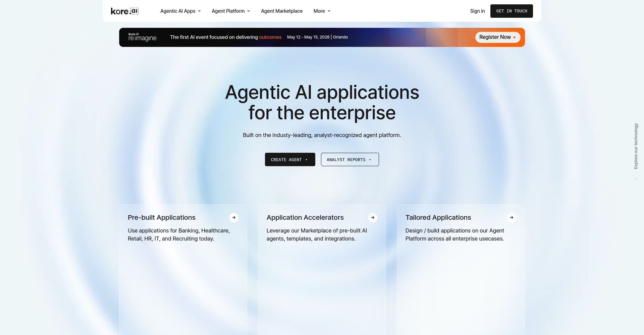Expand the Agentic AI Apps menu
Viewport: 644px width, 335px height.
(180, 11)
